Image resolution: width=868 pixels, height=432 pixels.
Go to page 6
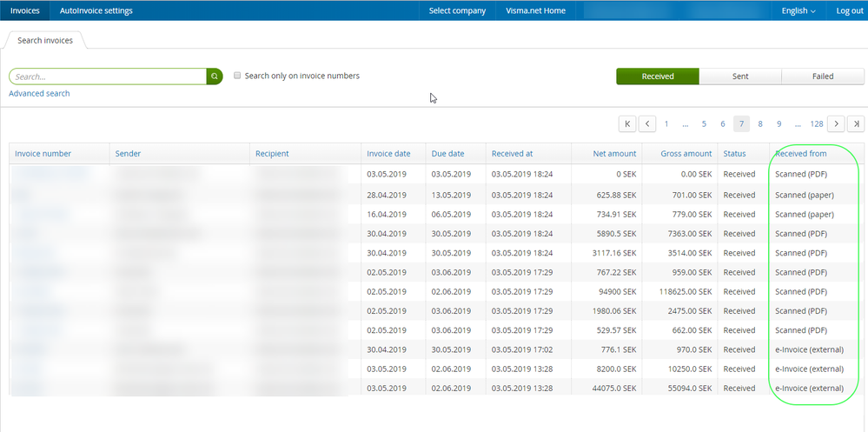pyautogui.click(x=723, y=124)
